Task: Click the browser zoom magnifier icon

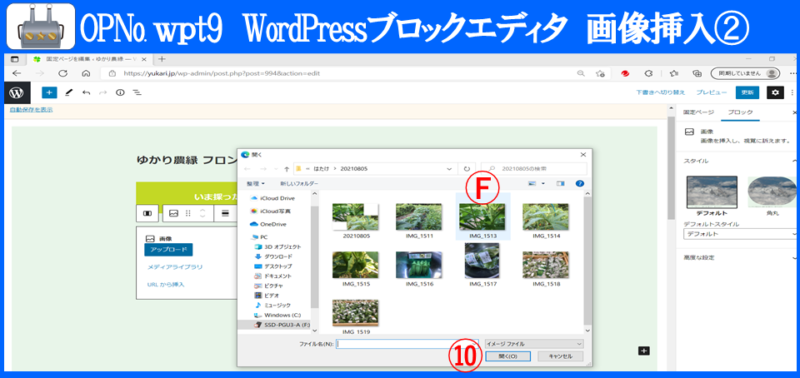Action: click(x=581, y=73)
